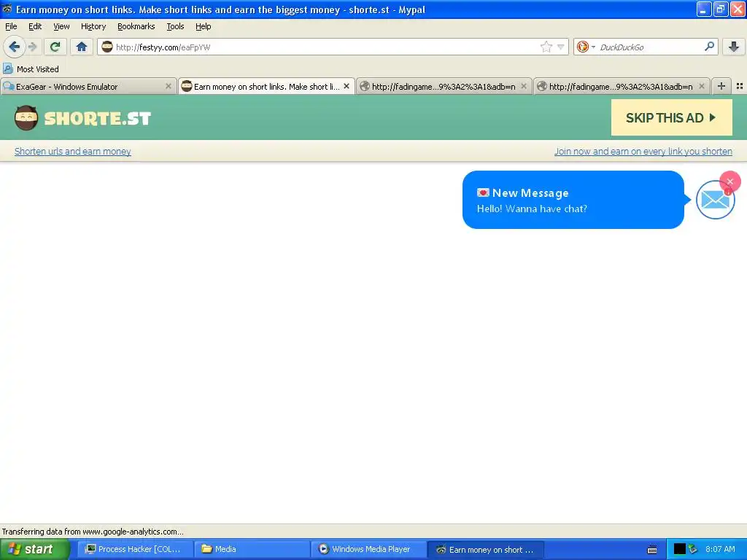Open the View menu

[61, 26]
